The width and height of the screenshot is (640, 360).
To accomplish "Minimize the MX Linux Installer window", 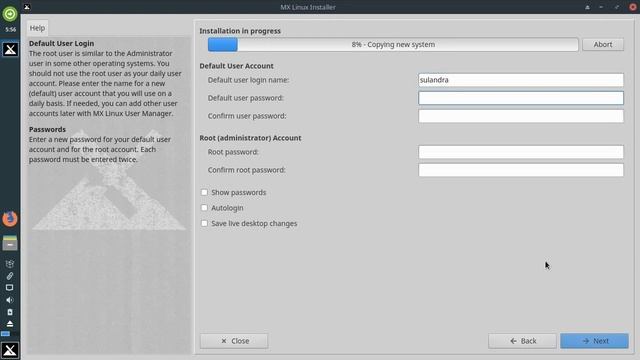I will click(601, 7).
